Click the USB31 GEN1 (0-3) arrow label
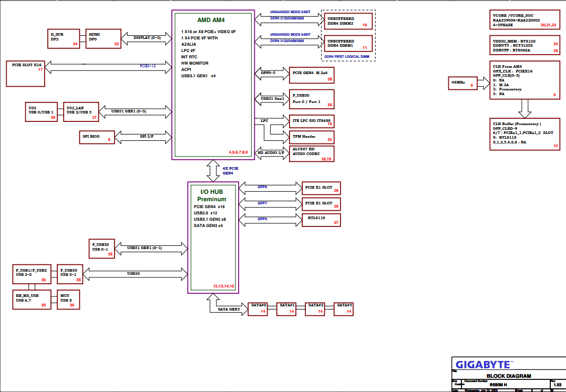Image resolution: width=566 pixels, height=392 pixels. tap(129, 111)
